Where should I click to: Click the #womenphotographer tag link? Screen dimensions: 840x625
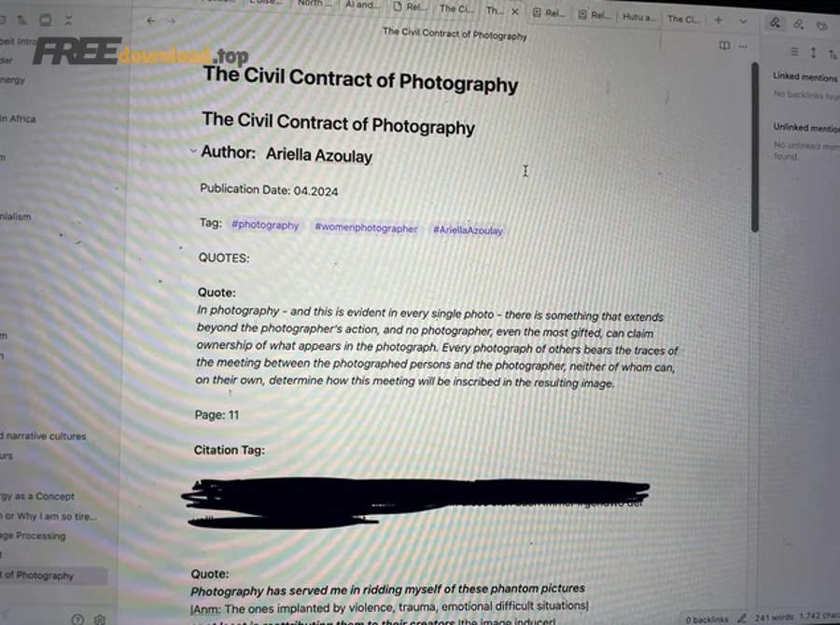pyautogui.click(x=366, y=228)
